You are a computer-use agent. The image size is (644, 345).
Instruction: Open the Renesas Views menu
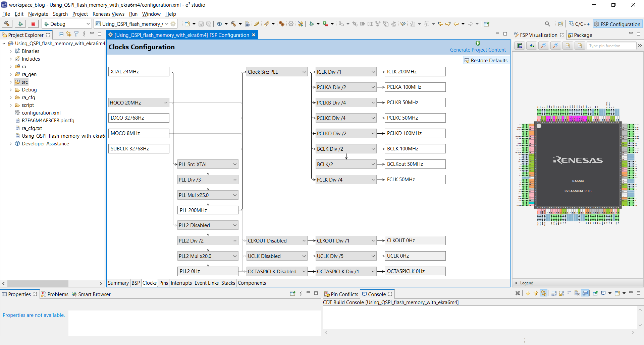(x=108, y=14)
